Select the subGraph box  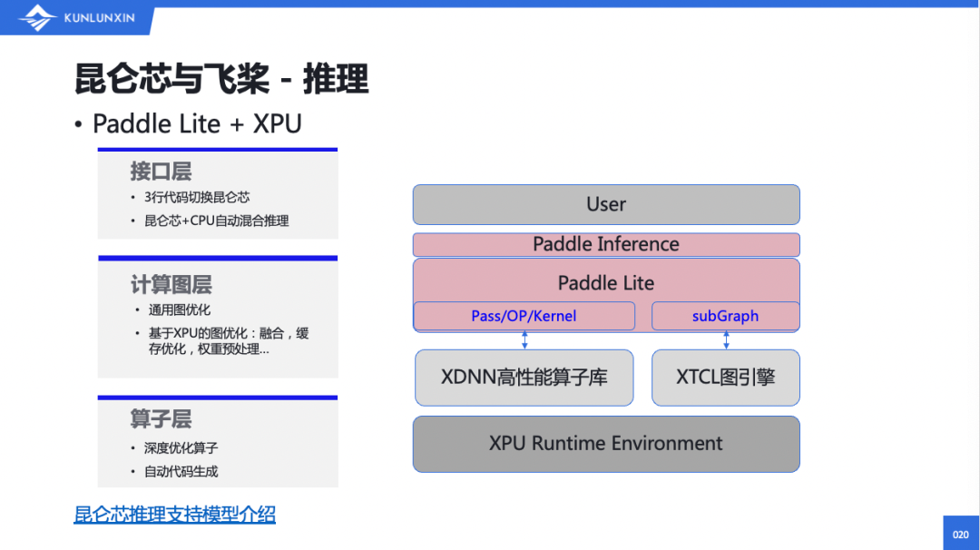click(x=726, y=316)
